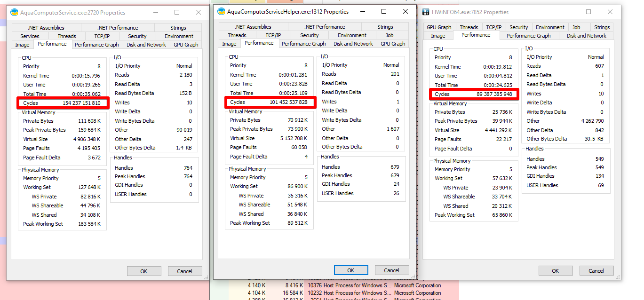Switch to TCP/IP tab in AquaComputerServiceHelper window
This screenshot has height=300, width=644.
pos(273,35)
